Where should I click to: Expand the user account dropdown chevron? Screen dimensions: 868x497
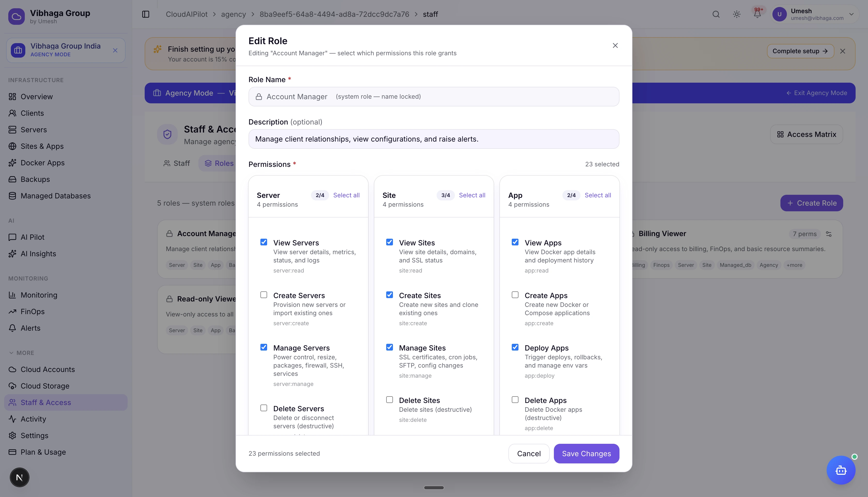point(851,14)
